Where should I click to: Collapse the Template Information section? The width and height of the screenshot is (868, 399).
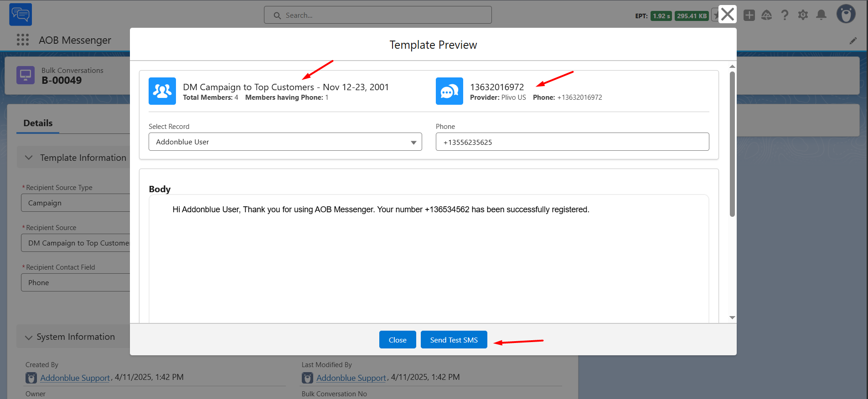point(29,158)
